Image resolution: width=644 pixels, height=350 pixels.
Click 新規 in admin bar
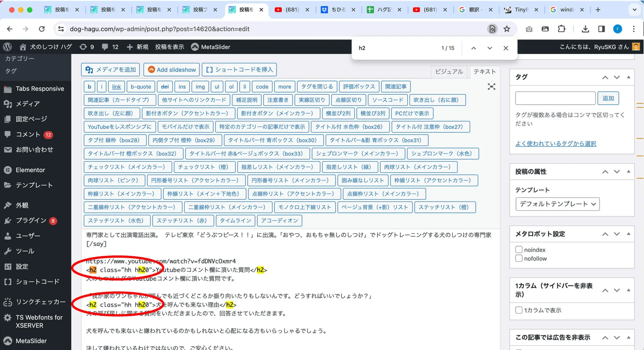(138, 47)
